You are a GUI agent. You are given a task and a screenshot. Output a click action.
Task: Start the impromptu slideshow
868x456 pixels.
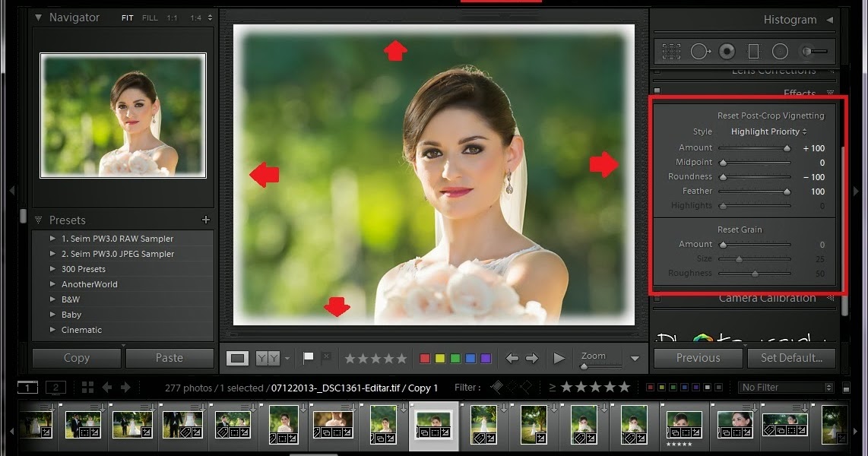[x=559, y=359]
